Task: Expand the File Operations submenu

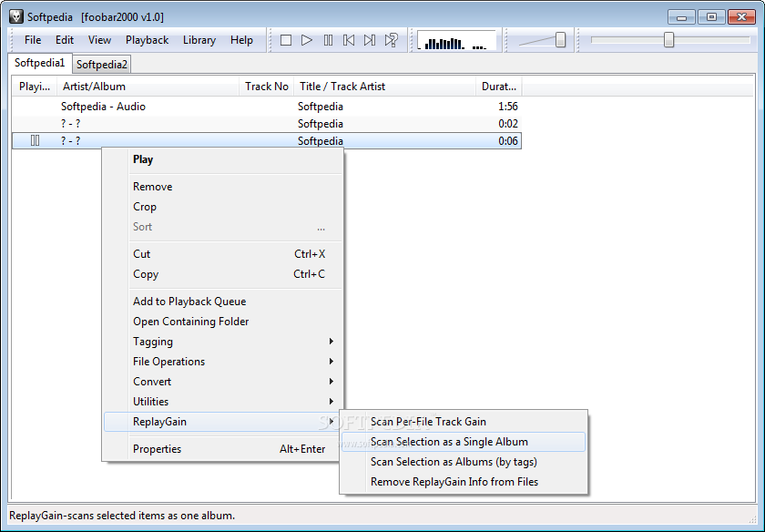Action: point(223,361)
